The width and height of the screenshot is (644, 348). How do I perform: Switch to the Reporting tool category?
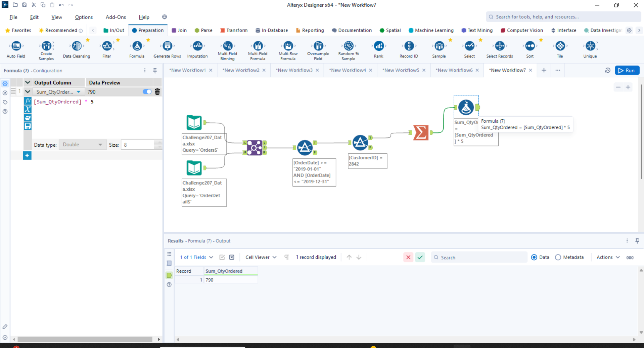[310, 30]
